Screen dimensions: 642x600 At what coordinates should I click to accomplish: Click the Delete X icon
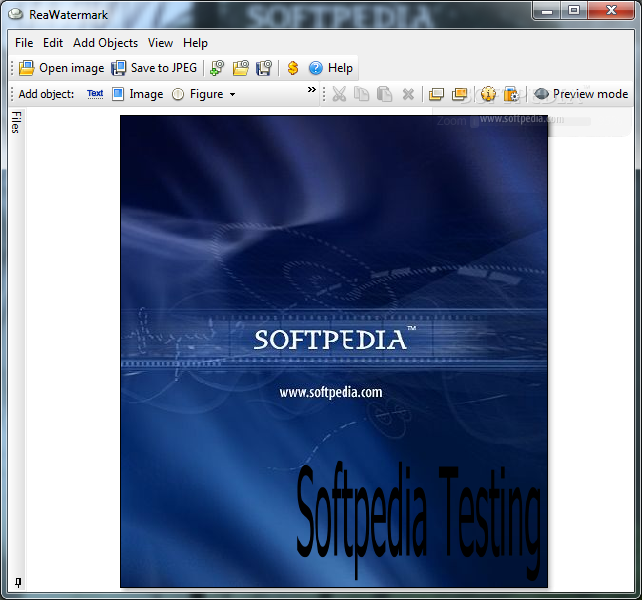coord(408,95)
